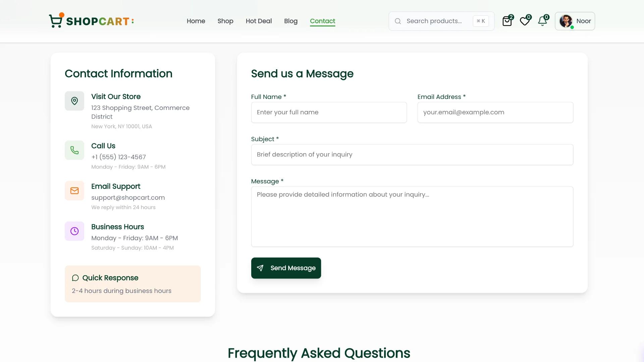
Task: Click the 123 Shopping Street address text
Action: (140, 112)
